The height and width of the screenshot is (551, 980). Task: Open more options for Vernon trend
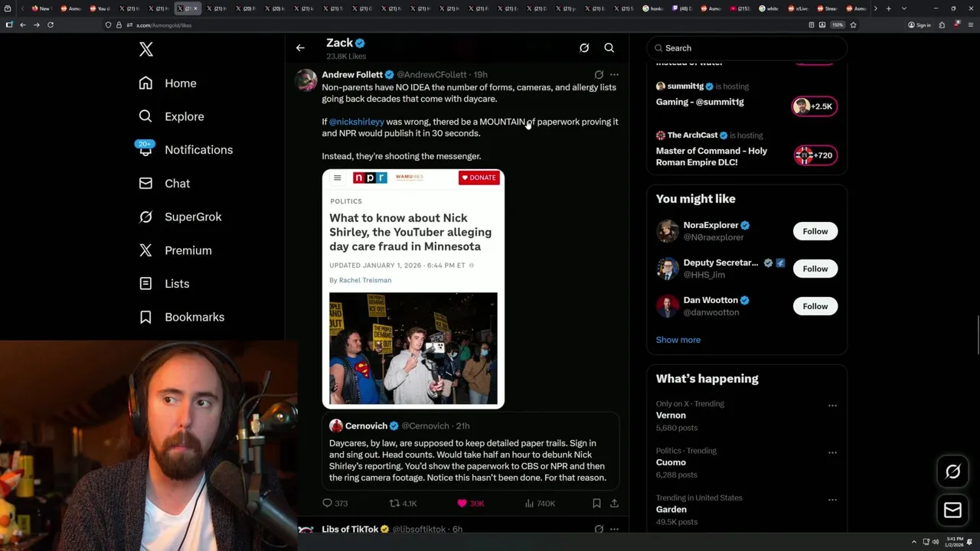[832, 406]
